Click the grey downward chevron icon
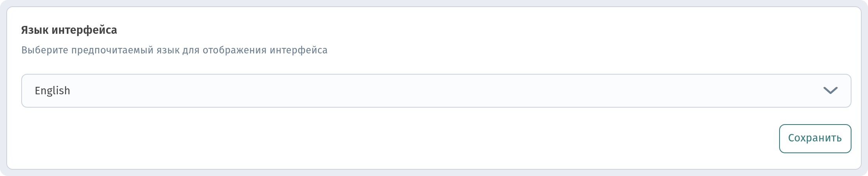Screen dimensions: 868x176 pyautogui.click(x=830, y=91)
